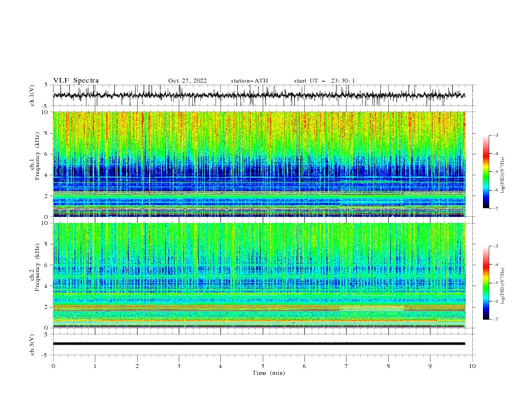
Task: Click the time axis tick label "3"
Action: pyautogui.click(x=179, y=366)
